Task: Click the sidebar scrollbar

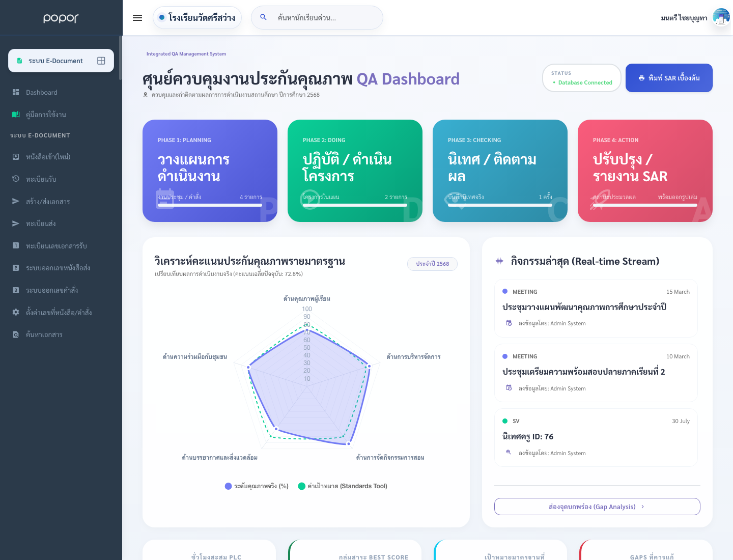Action: [x=120, y=58]
